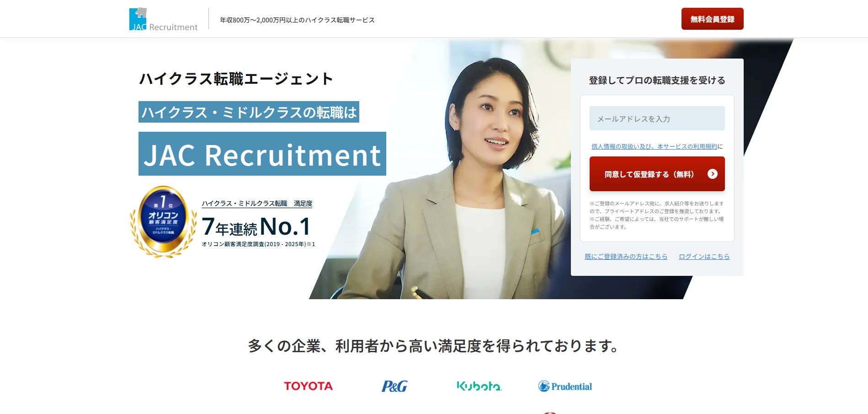Image resolution: width=868 pixels, height=414 pixels.
Task: Click the TOYOTA logo
Action: click(x=308, y=386)
